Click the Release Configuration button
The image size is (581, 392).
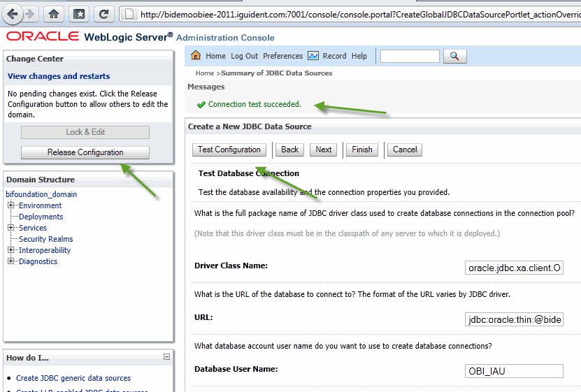click(85, 152)
